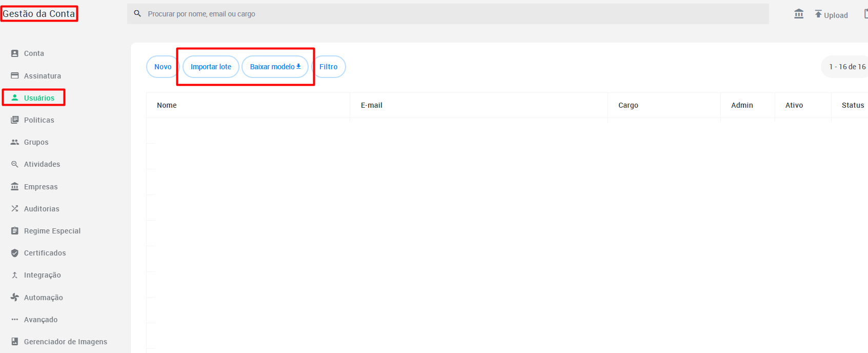Click the Empresas bank icon in sidebar
Image resolution: width=868 pixels, height=353 pixels.
click(x=15, y=186)
